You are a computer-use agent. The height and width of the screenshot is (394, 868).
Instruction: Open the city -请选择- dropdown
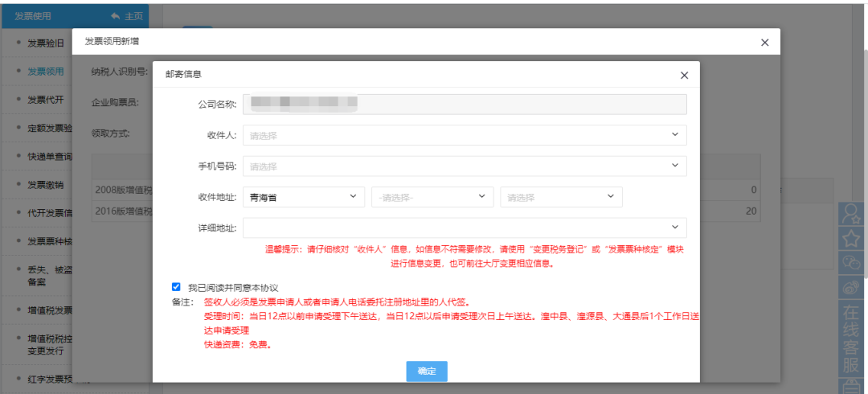pyautogui.click(x=432, y=197)
